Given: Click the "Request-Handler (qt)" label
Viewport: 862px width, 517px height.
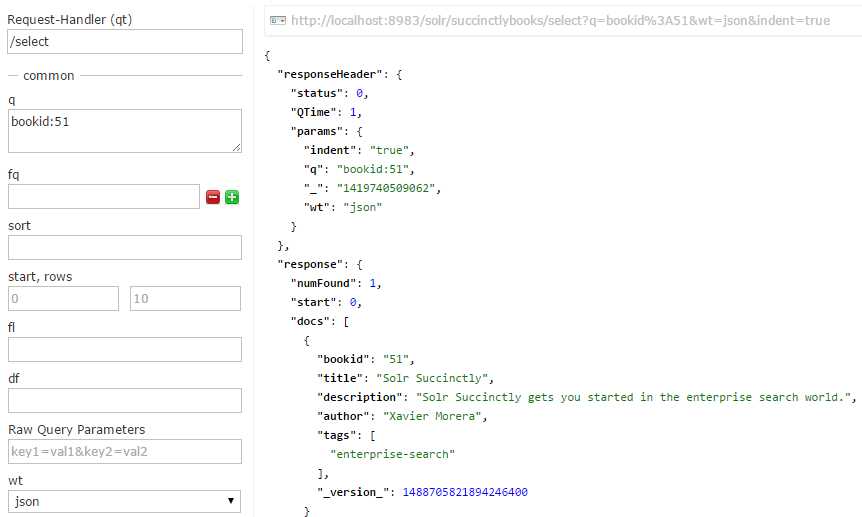Looking at the screenshot, I should click(70, 20).
